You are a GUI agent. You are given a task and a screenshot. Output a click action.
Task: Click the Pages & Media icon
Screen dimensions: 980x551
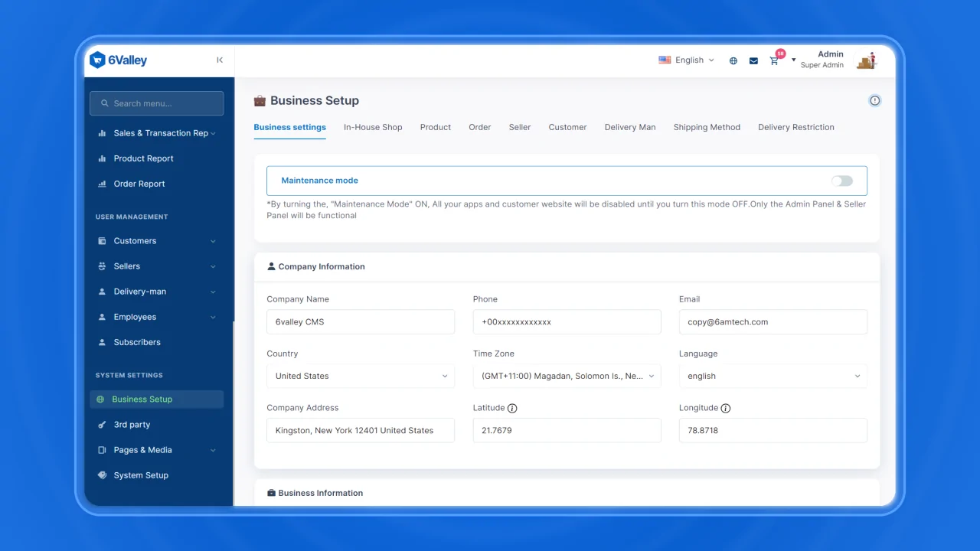(x=102, y=450)
